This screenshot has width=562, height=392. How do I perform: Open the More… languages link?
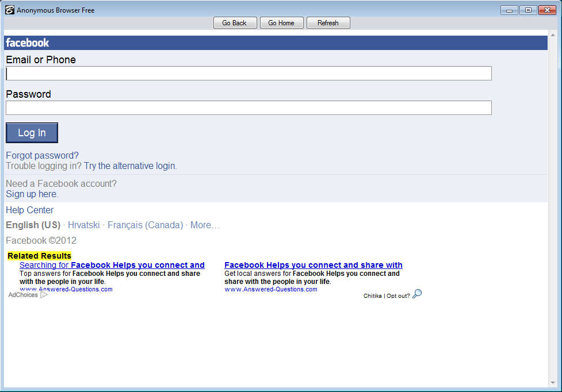[x=205, y=225]
